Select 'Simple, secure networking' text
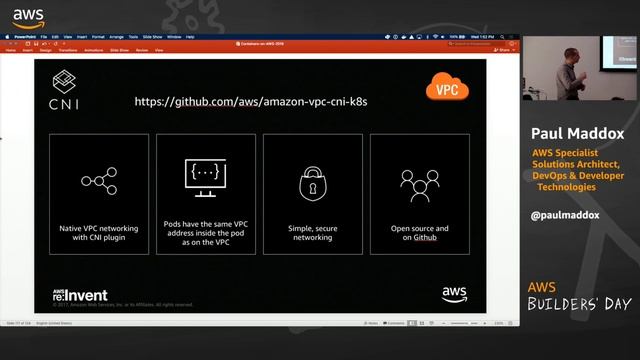640x360 pixels. click(313, 233)
